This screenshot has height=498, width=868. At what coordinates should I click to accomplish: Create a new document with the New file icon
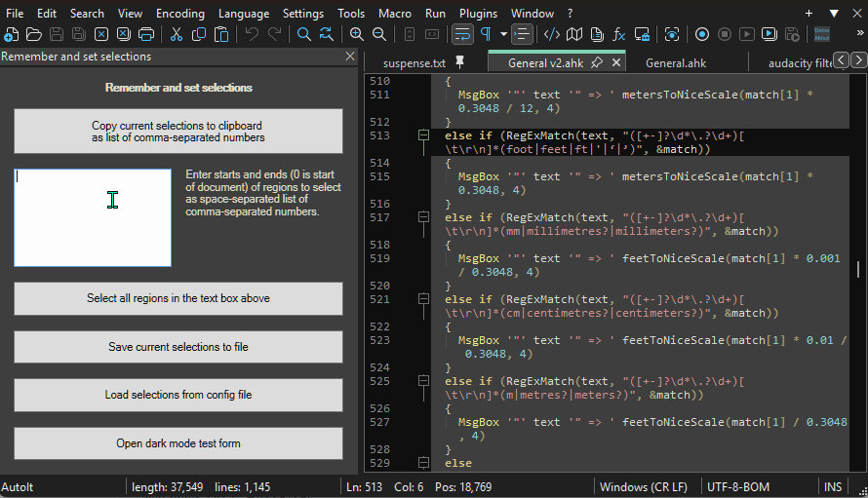(11, 34)
